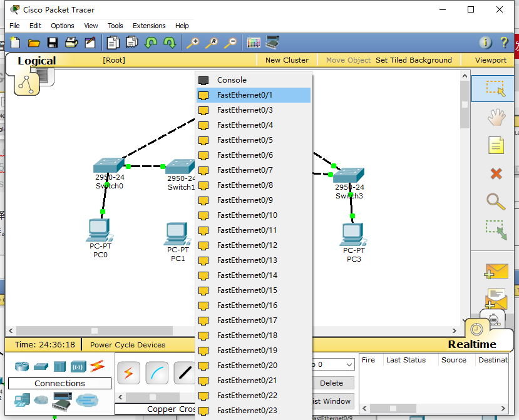Add a Simple PDU envelope
The height and width of the screenshot is (420, 519).
coord(496,272)
